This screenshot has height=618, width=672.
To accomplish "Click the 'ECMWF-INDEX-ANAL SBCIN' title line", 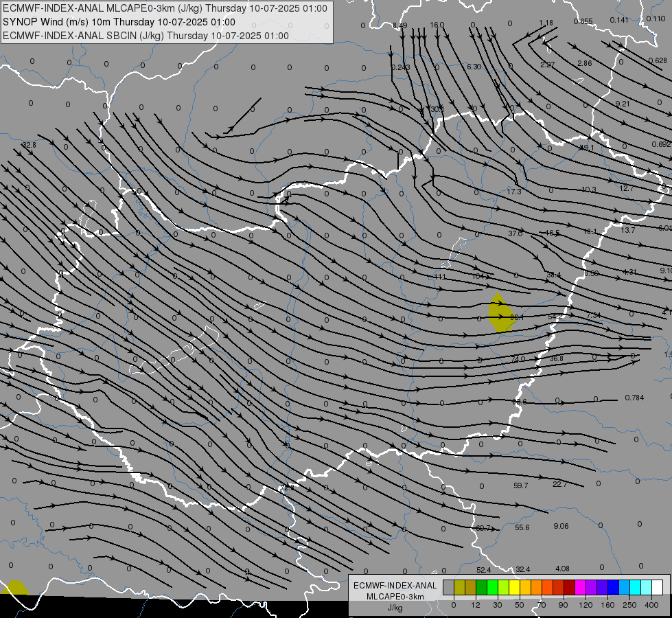I will pos(146,36).
